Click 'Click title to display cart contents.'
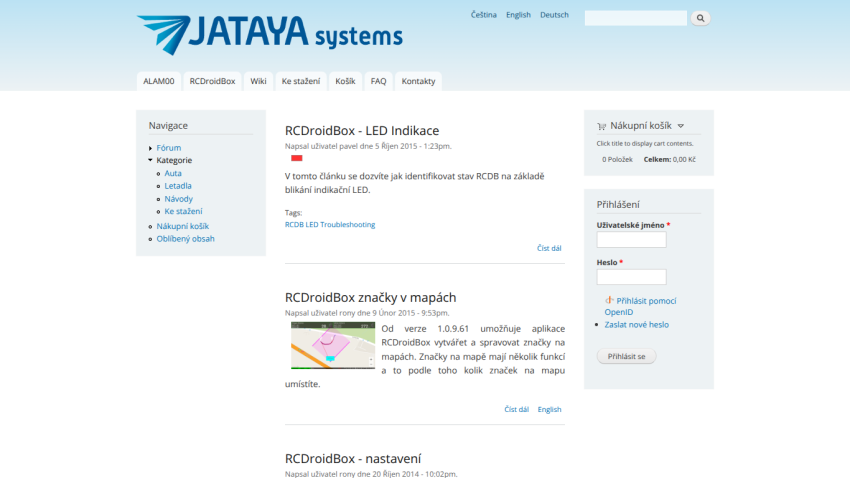This screenshot has width=850, height=478. (x=645, y=144)
